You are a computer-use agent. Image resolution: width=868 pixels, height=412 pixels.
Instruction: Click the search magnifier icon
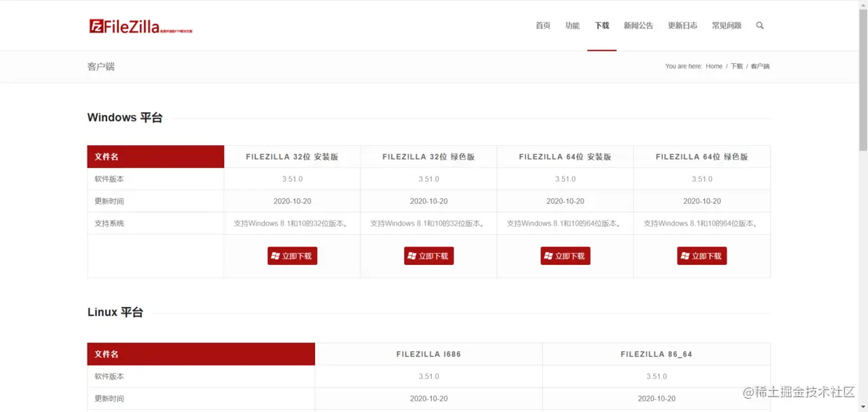click(x=759, y=25)
